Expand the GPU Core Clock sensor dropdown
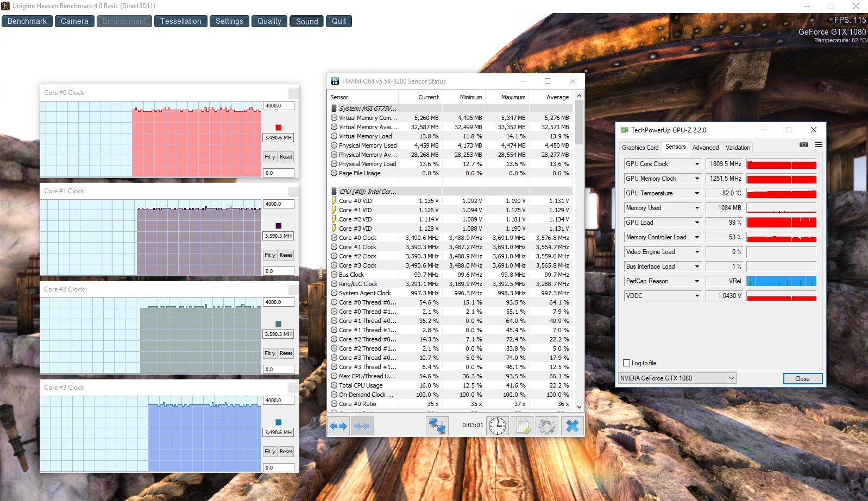Screen dimensions: 868x501 pyautogui.click(x=697, y=164)
